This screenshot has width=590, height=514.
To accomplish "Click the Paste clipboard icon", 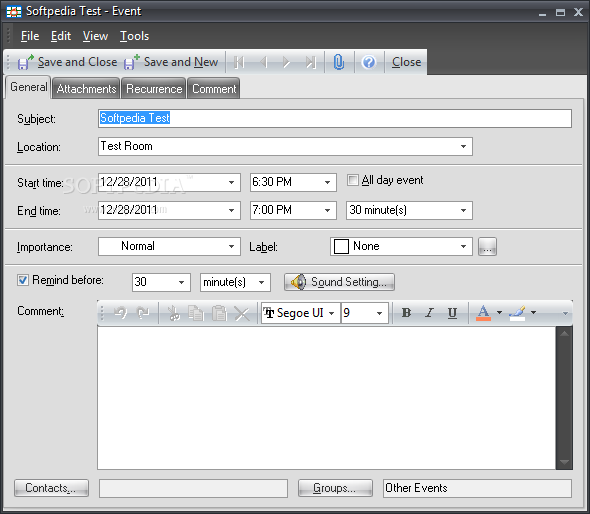I will tap(219, 313).
